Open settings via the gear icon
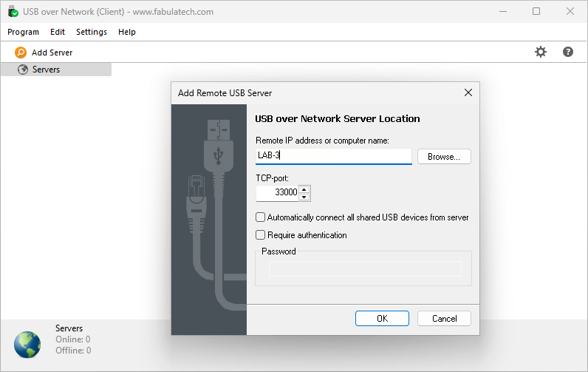 (x=541, y=52)
